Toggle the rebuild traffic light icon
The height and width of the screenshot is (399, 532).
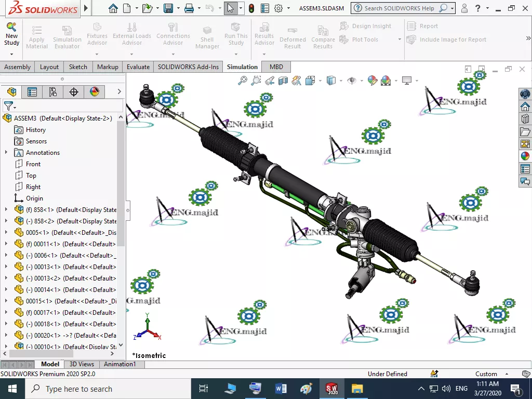[x=251, y=8]
